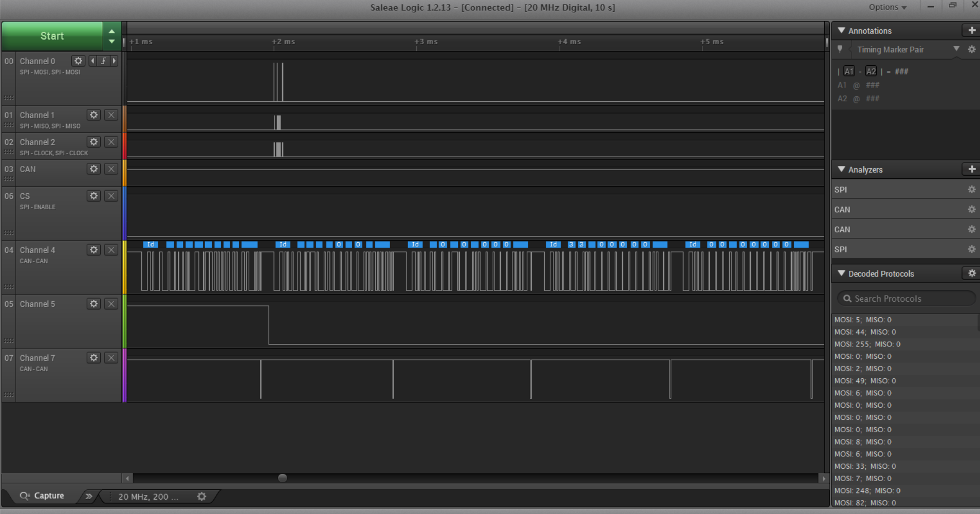Open Channel 0 settings gear
The height and width of the screenshot is (514, 980).
[x=78, y=61]
